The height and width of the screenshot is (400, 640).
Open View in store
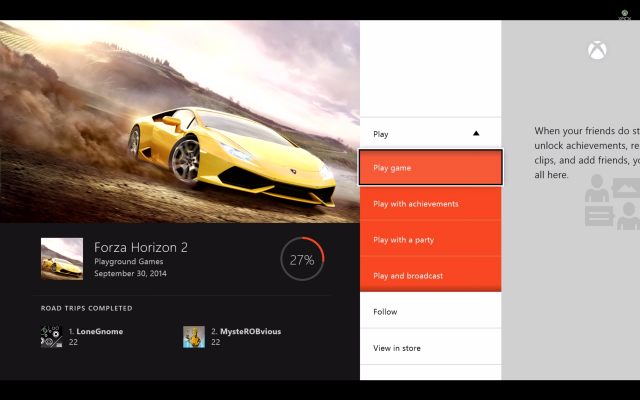(x=431, y=347)
